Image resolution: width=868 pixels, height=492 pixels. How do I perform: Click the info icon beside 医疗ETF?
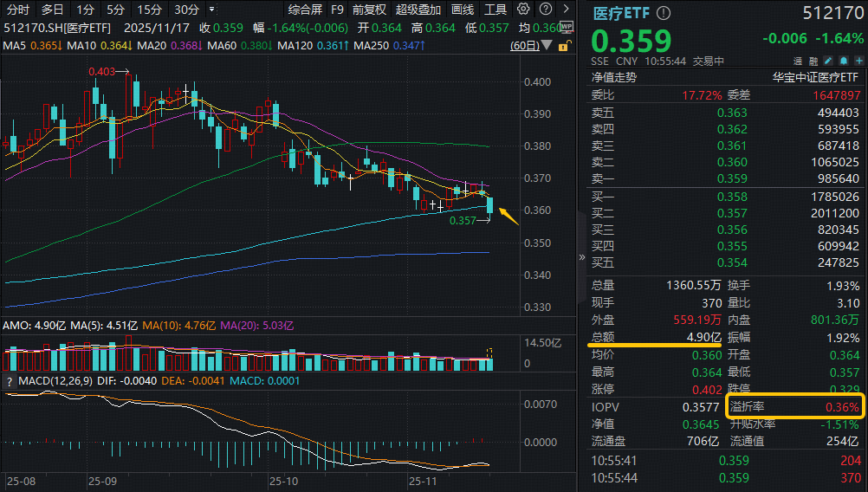(664, 13)
